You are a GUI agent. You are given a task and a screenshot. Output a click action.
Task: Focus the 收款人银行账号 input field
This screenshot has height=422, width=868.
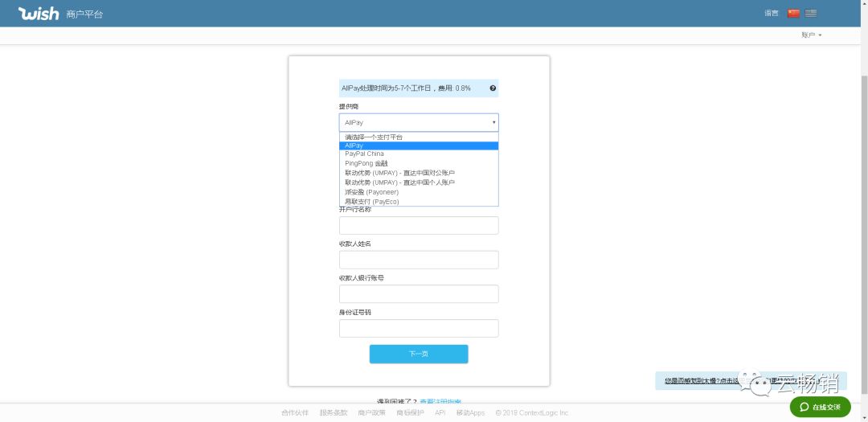419,294
